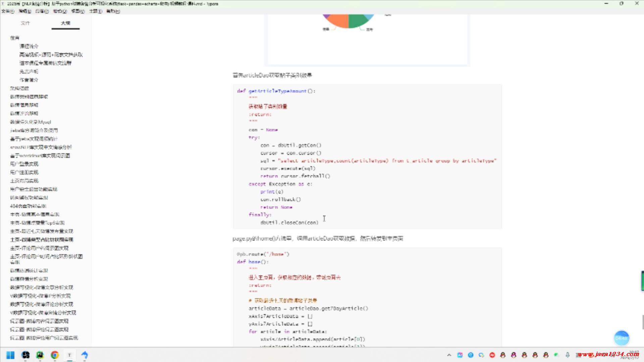The width and height of the screenshot is (644, 362).
Task: Switch sidebar to the 文件 tab
Action: 25,23
